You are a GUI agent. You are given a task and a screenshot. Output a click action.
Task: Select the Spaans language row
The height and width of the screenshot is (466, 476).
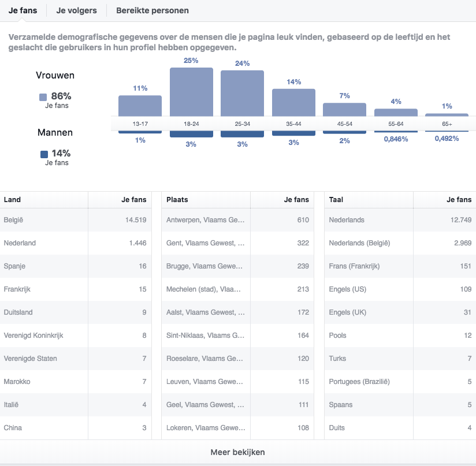click(x=400, y=404)
